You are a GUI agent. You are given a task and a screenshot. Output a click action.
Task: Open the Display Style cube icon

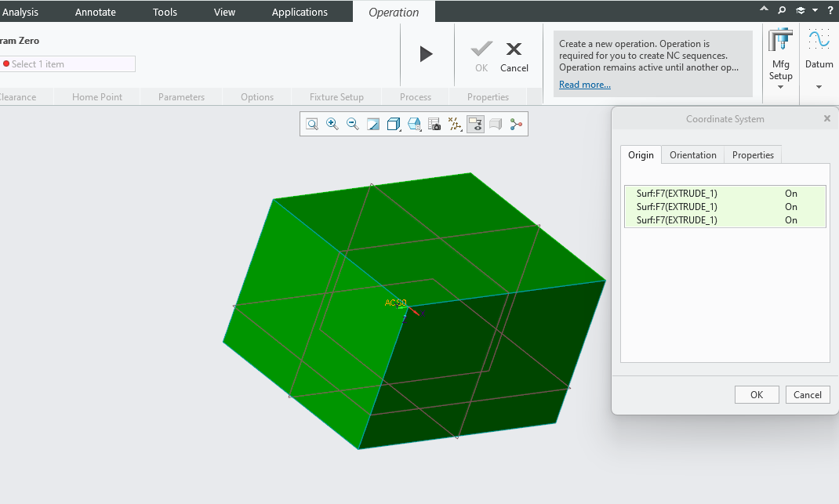coord(394,124)
